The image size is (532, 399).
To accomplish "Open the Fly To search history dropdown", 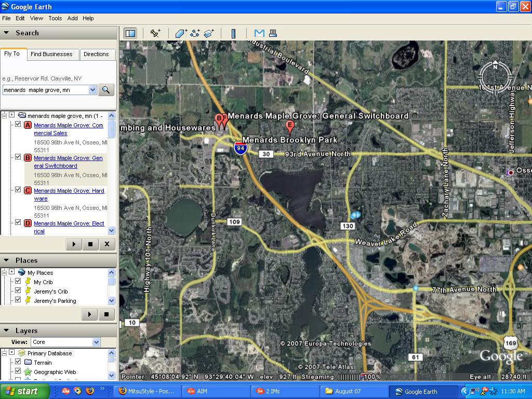I will pyautogui.click(x=92, y=90).
